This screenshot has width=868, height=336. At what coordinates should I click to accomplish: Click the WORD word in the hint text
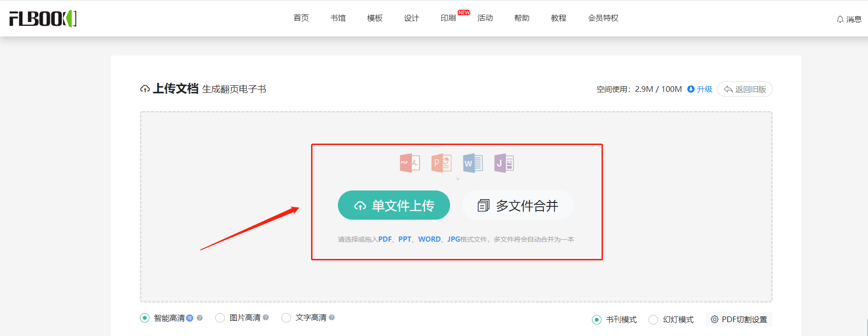429,239
